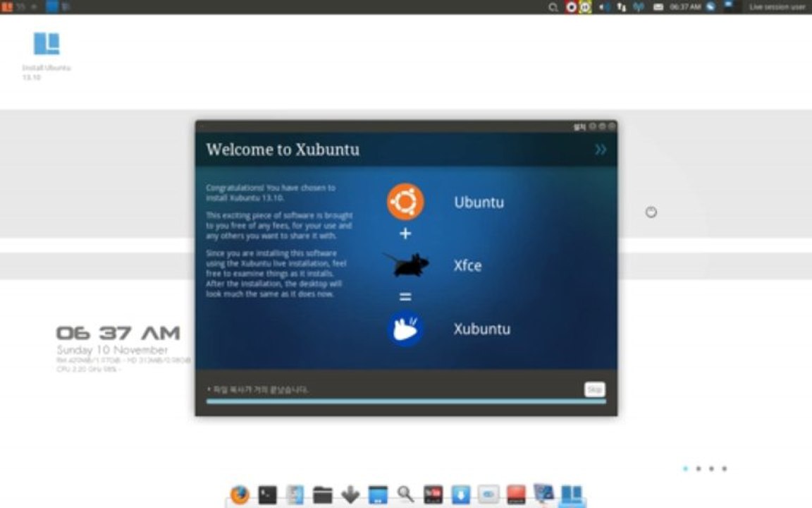
Task: Click the dark red-lettered dock icon
Action: point(433,495)
